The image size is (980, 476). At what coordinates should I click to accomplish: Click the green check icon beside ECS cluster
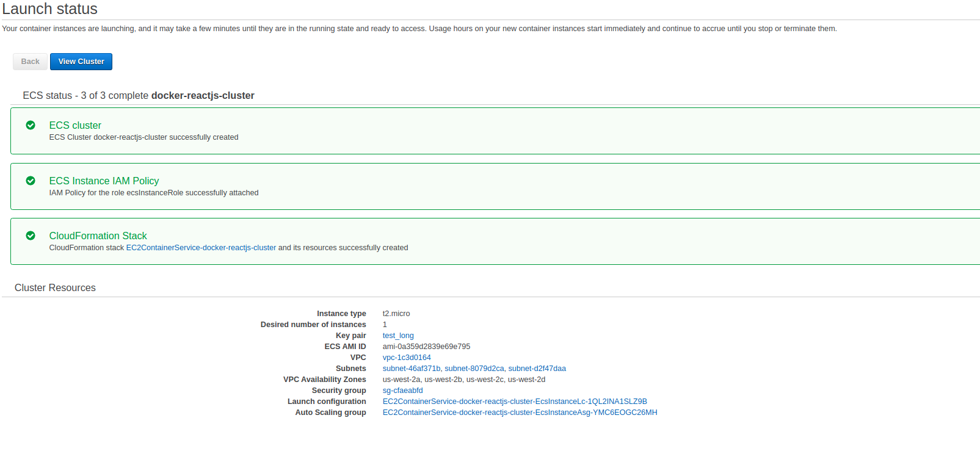point(31,125)
